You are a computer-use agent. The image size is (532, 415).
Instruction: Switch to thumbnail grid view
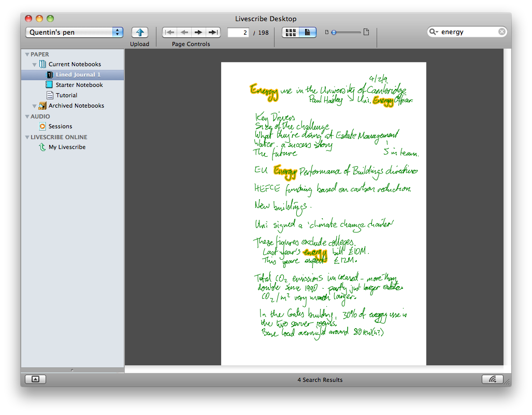291,32
